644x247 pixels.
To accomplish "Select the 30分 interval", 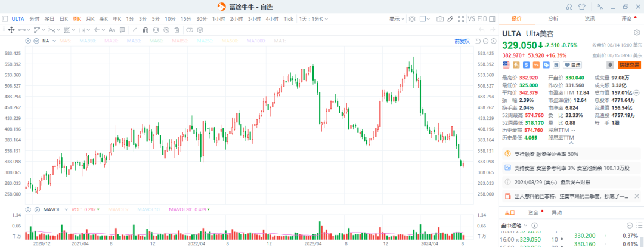I will point(202,19).
